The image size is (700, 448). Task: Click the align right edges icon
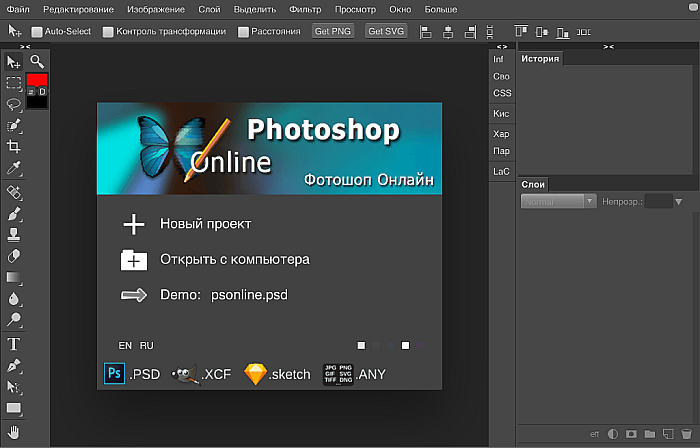coord(470,32)
